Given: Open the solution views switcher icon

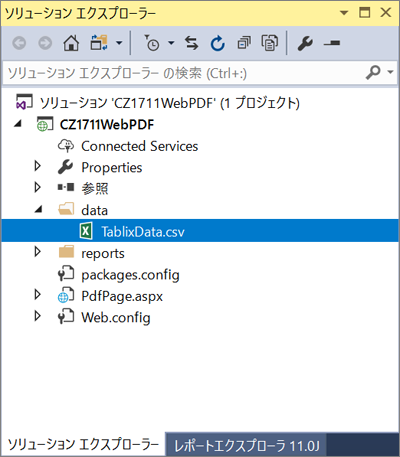Looking at the screenshot, I should point(99,43).
